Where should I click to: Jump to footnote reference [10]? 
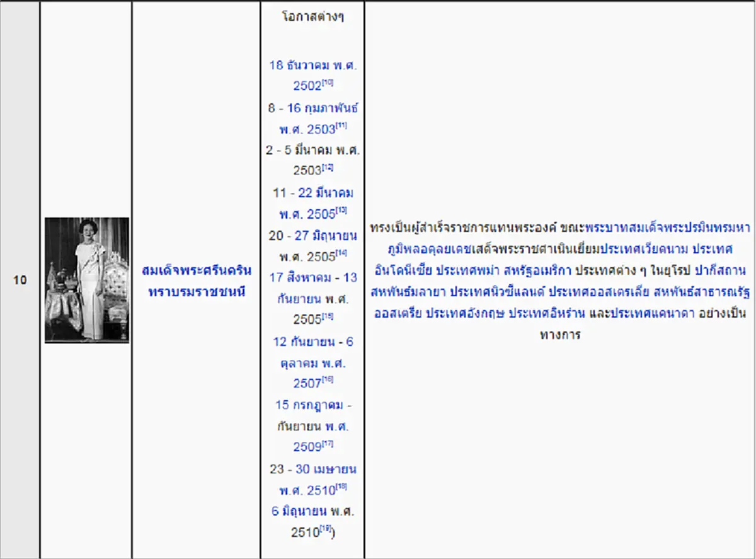(x=328, y=83)
